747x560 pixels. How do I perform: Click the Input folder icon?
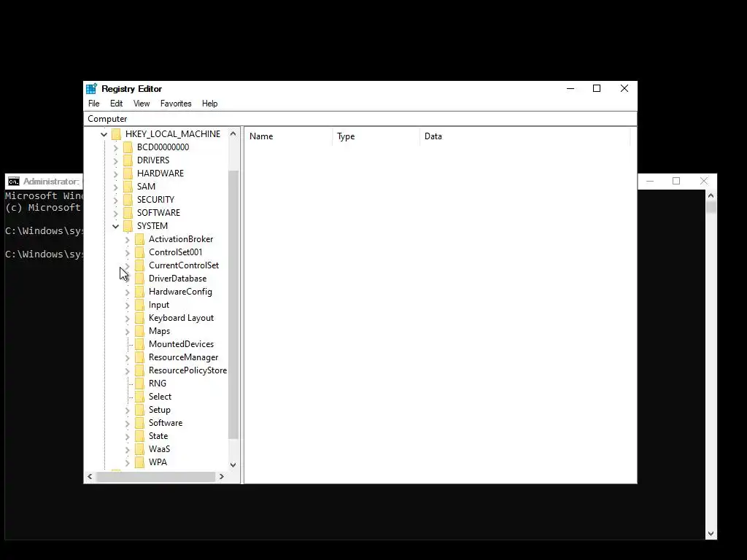coord(139,305)
